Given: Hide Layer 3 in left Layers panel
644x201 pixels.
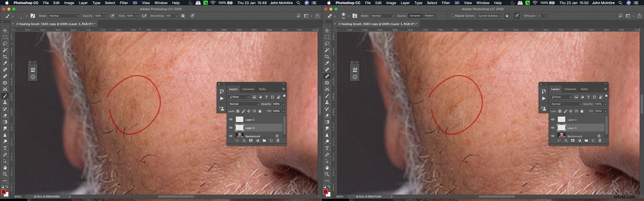Looking at the screenshot, I should tap(231, 128).
